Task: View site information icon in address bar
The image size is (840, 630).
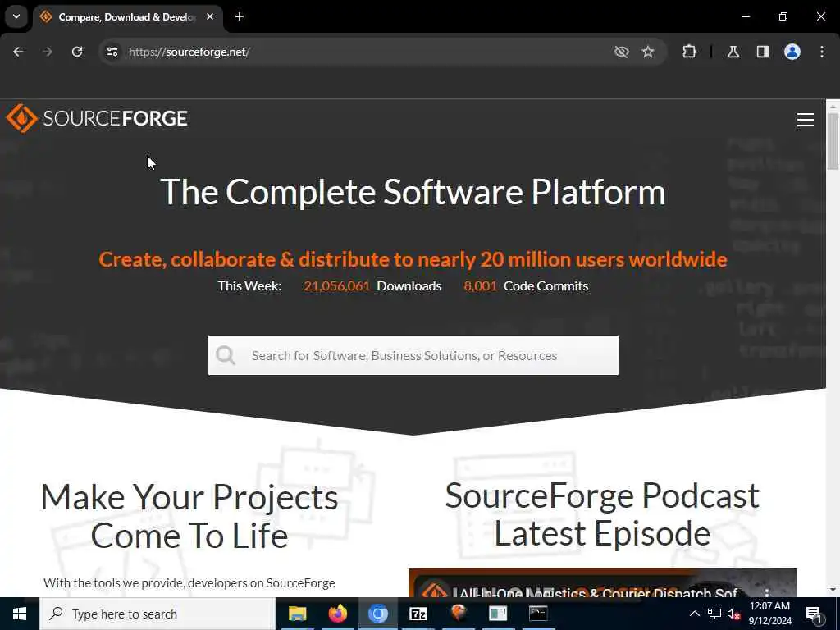Action: (112, 52)
